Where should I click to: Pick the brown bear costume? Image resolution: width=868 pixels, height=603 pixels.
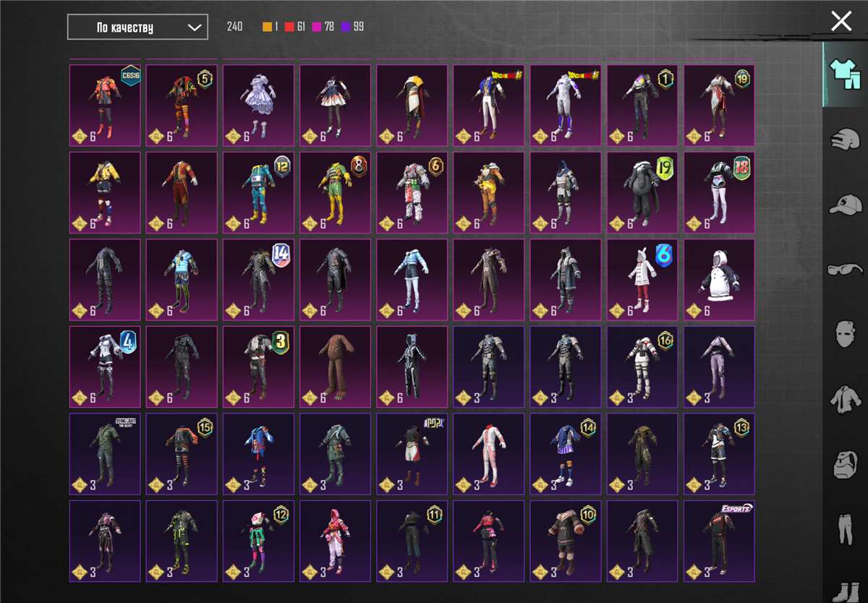[335, 367]
